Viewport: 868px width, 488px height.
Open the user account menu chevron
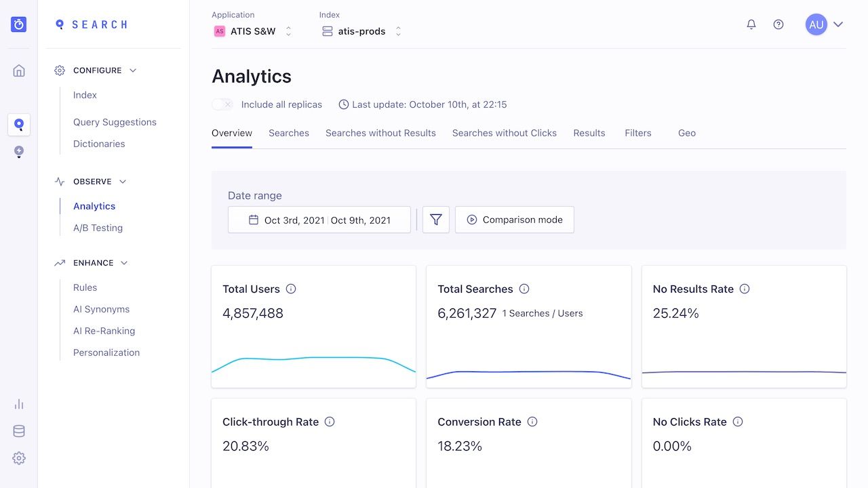coord(838,24)
